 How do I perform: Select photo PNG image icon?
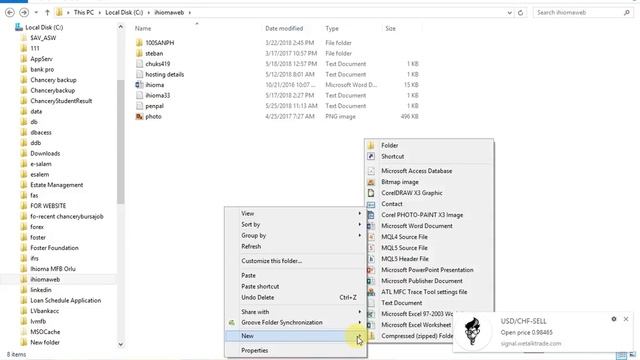[139, 116]
